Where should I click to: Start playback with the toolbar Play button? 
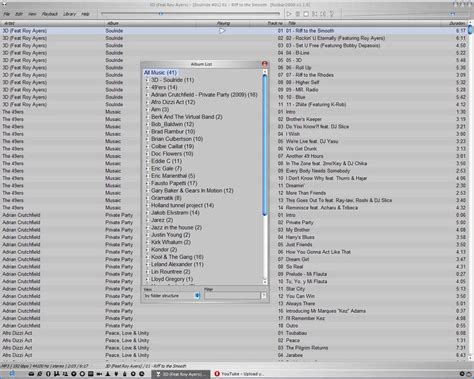pyautogui.click(x=289, y=14)
